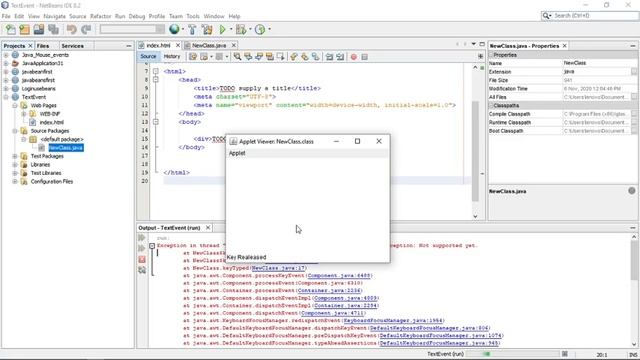Image resolution: width=640 pixels, height=360 pixels.
Task: Click the New Project toolbar icon
Action: pyautogui.click(x=24, y=29)
